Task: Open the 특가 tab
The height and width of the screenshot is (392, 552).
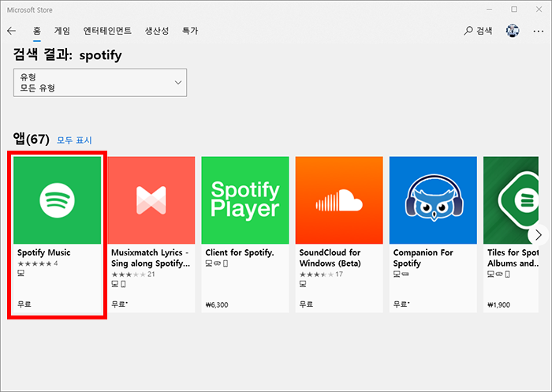Action: 190,31
